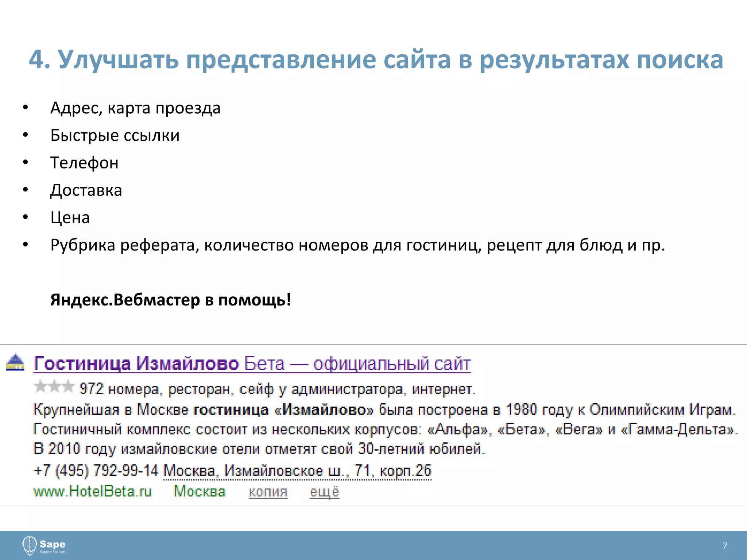Click the three-star rating icon
The width and height of the screenshot is (747, 560).
click(54, 386)
